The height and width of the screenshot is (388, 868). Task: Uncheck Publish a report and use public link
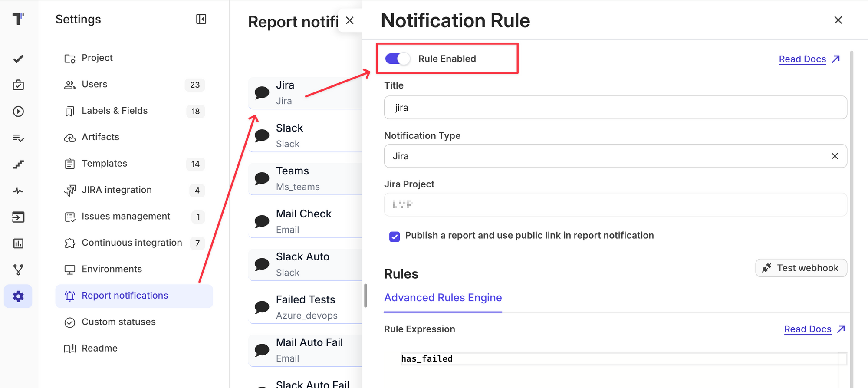coord(394,237)
